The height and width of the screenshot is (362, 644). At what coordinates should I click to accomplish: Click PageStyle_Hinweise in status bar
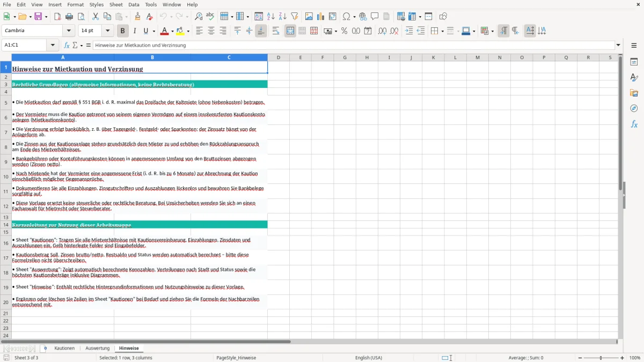point(236,358)
